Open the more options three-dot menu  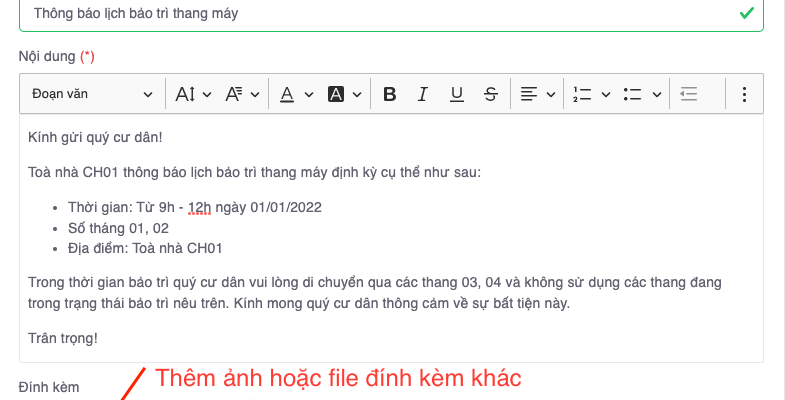coord(743,94)
